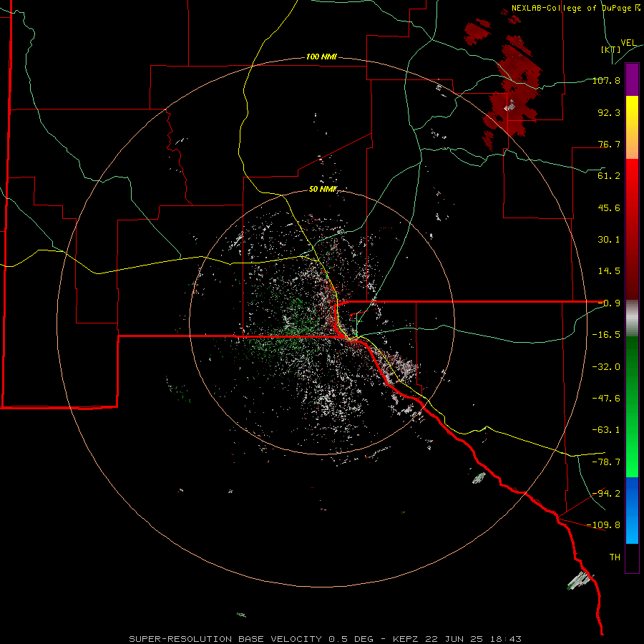This screenshot has width=644, height=644.
Task: Click the [KT] units label
Action: point(611,49)
